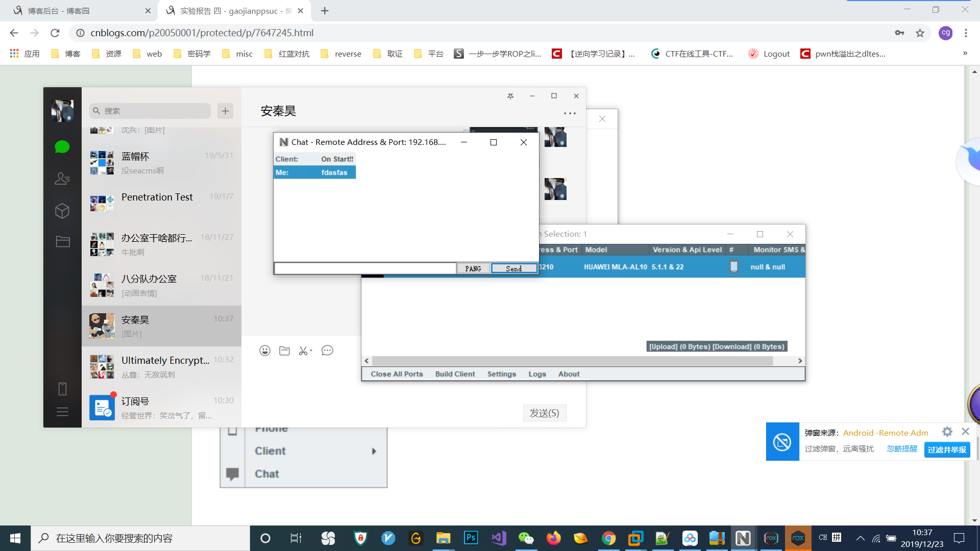This screenshot has height=551, width=980.
Task: Expand screenshot scissors dropdown arrow
Action: (311, 350)
